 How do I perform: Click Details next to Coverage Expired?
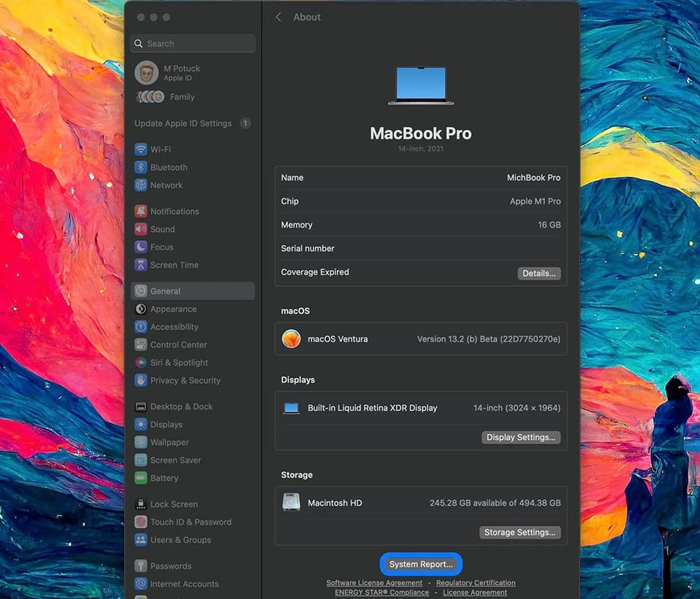[x=539, y=272]
